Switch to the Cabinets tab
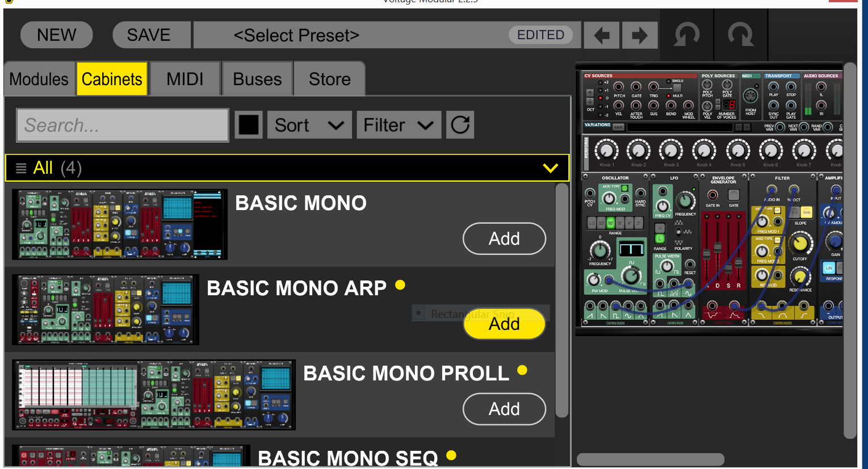The width and height of the screenshot is (868, 469). tap(112, 79)
